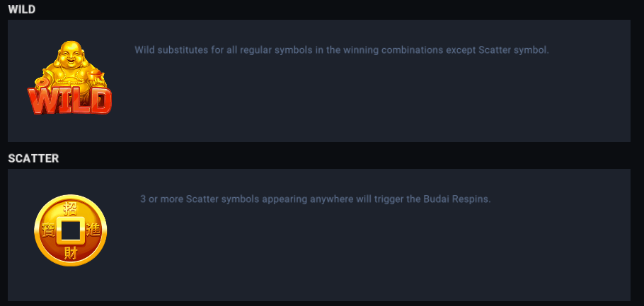Click the Buddha's smiling face
Image resolution: width=644 pixels, height=306 pixels.
click(x=69, y=53)
